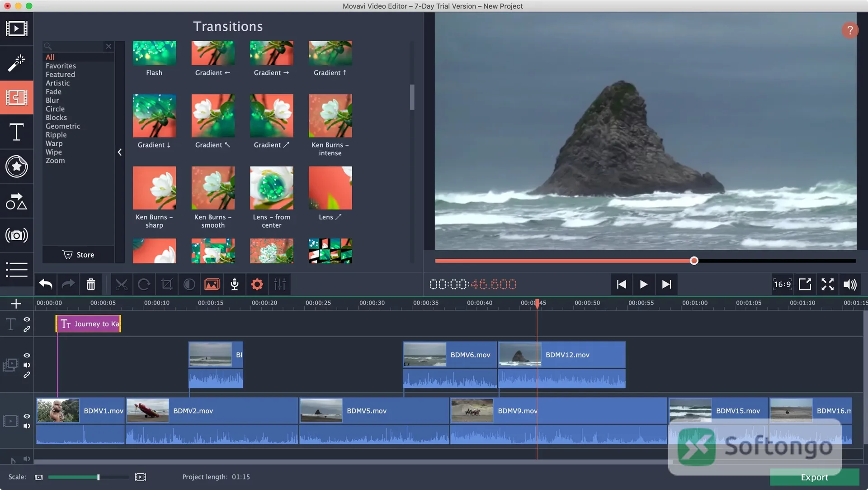This screenshot has height=490, width=868.
Task: Open the preview volume control
Action: click(x=850, y=284)
